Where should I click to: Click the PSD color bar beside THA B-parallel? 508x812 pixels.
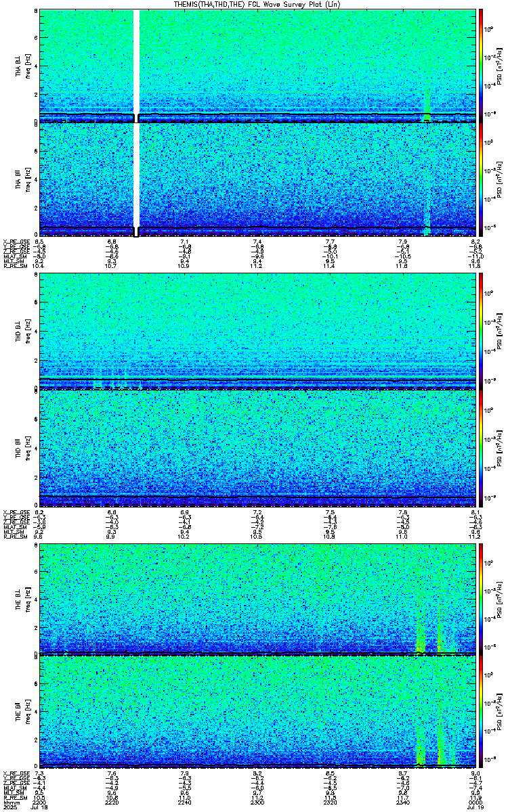(481, 179)
